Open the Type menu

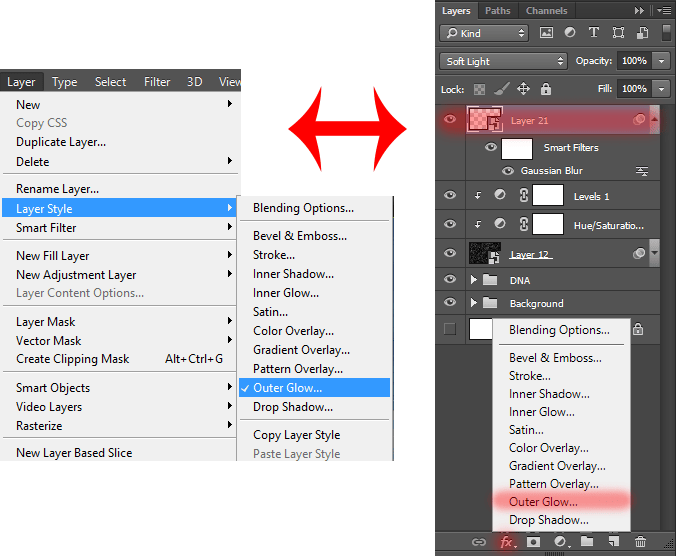65,82
